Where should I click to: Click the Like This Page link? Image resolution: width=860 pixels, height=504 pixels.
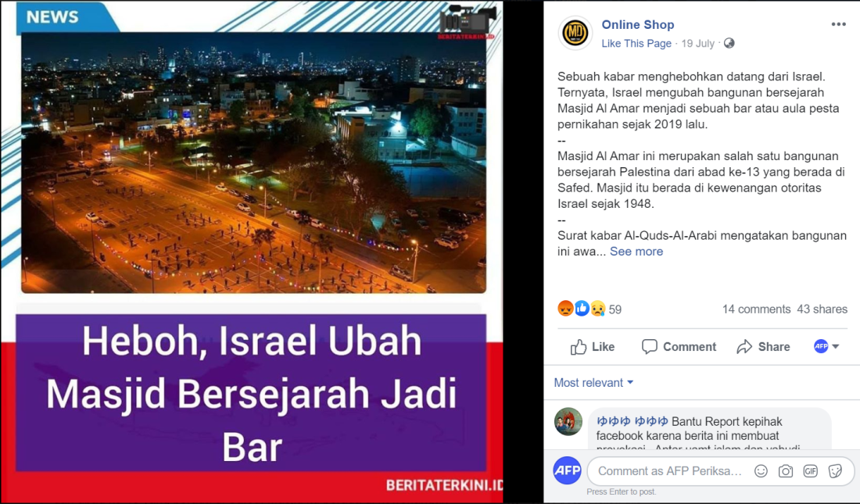pos(636,43)
